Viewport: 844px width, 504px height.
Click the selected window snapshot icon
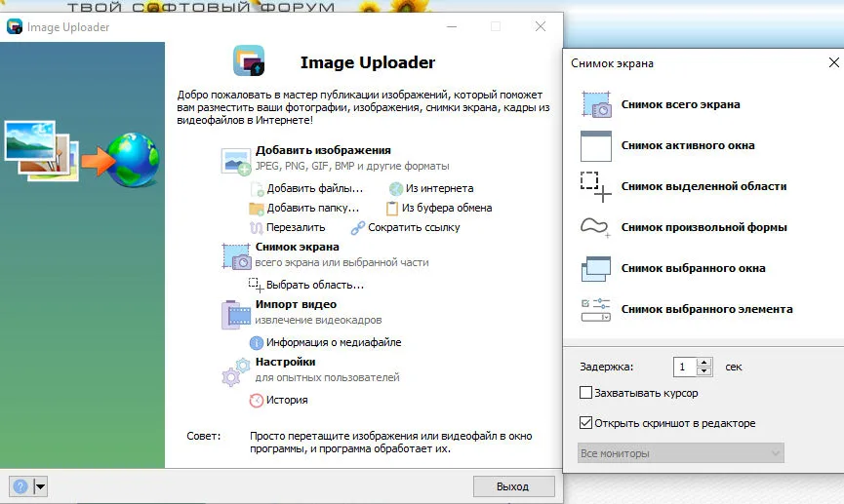596,268
